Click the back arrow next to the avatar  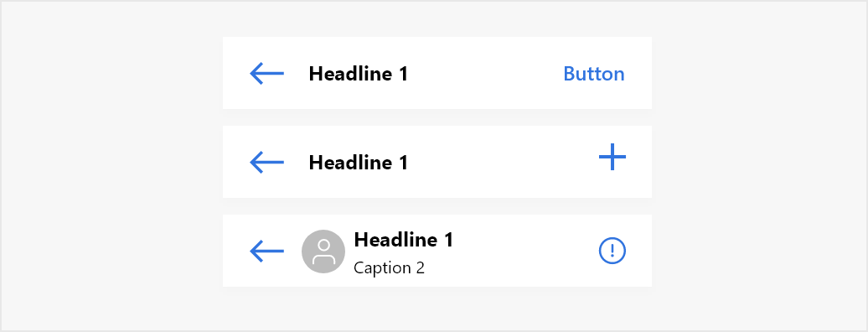tap(266, 251)
